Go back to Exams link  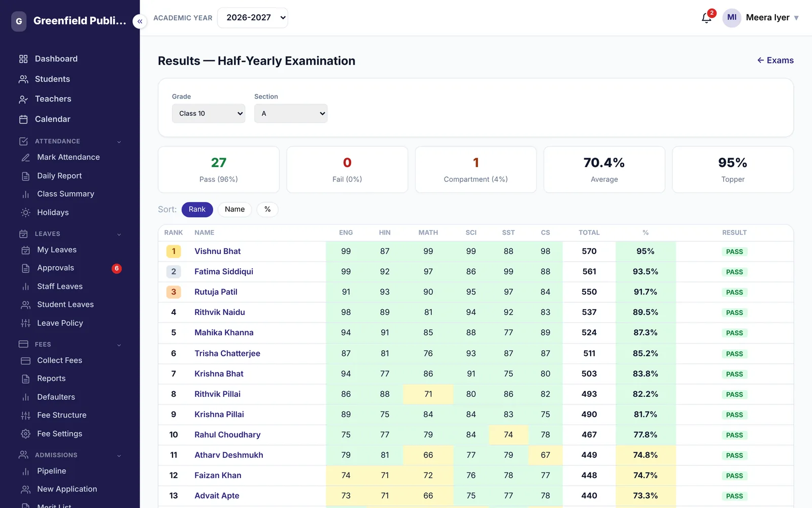tap(775, 60)
